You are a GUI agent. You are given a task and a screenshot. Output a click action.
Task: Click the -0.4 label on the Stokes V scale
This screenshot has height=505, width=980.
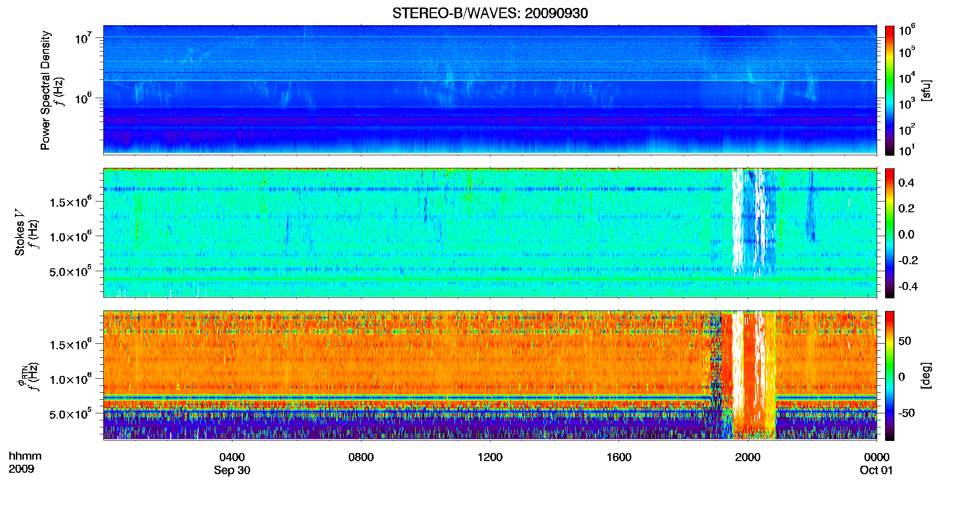pyautogui.click(x=908, y=286)
